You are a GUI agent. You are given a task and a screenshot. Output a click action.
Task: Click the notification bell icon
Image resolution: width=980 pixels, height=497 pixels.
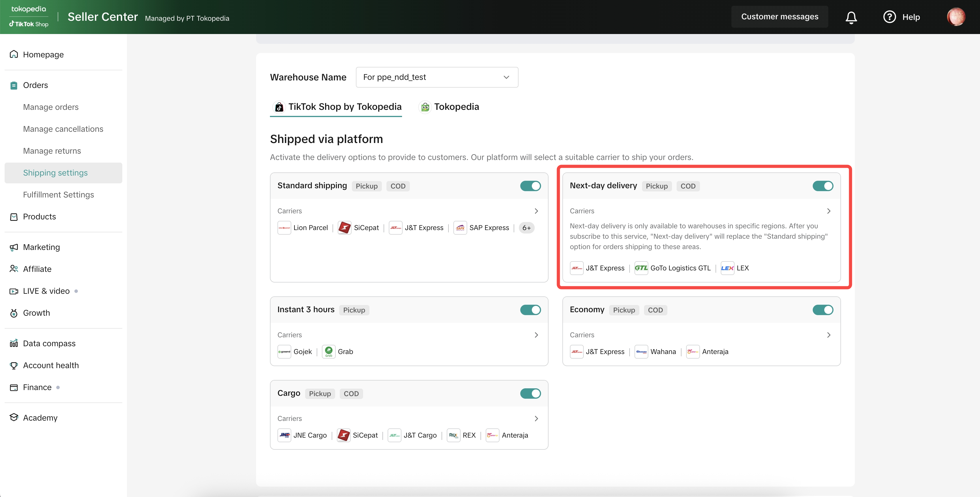[x=851, y=17]
